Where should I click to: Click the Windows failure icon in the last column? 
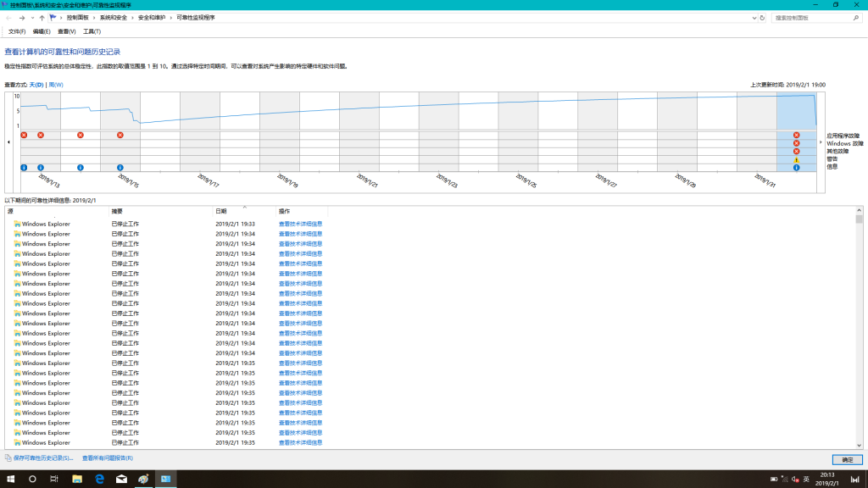tap(796, 143)
